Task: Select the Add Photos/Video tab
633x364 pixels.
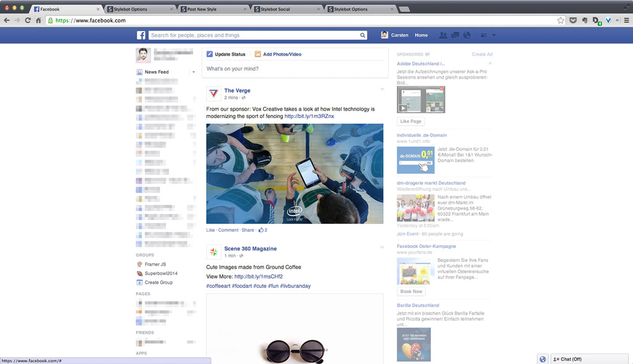Action: (278, 54)
